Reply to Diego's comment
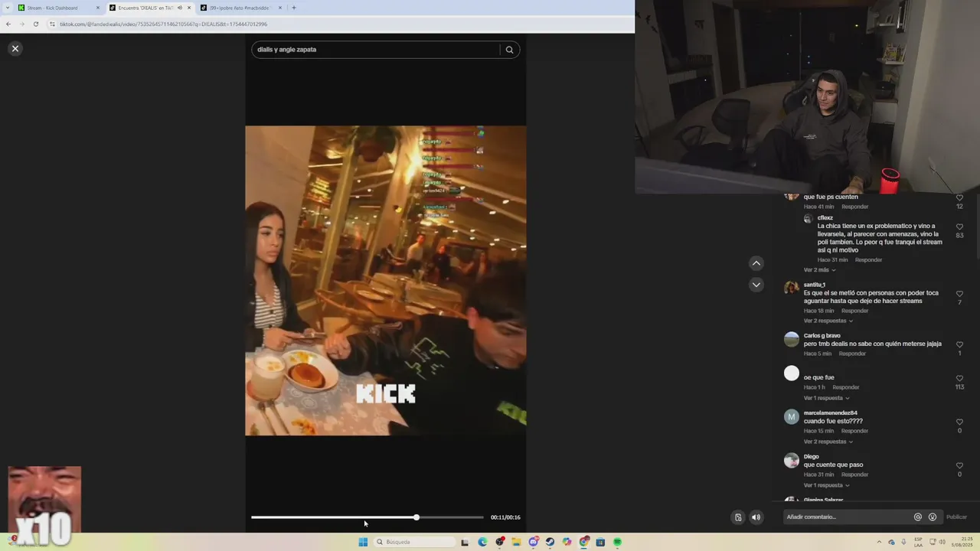 coord(854,474)
